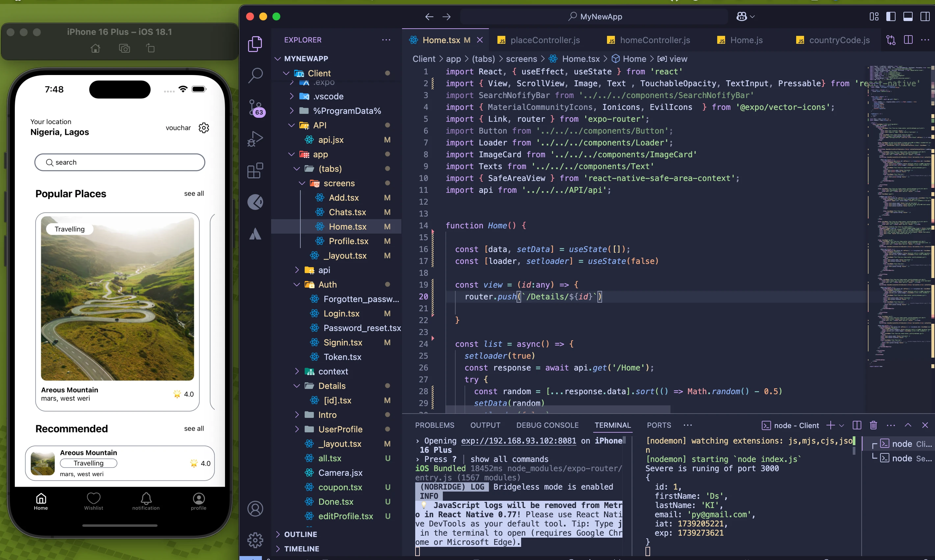
Task: Toggle the primary side bar visibility
Action: [x=891, y=16]
